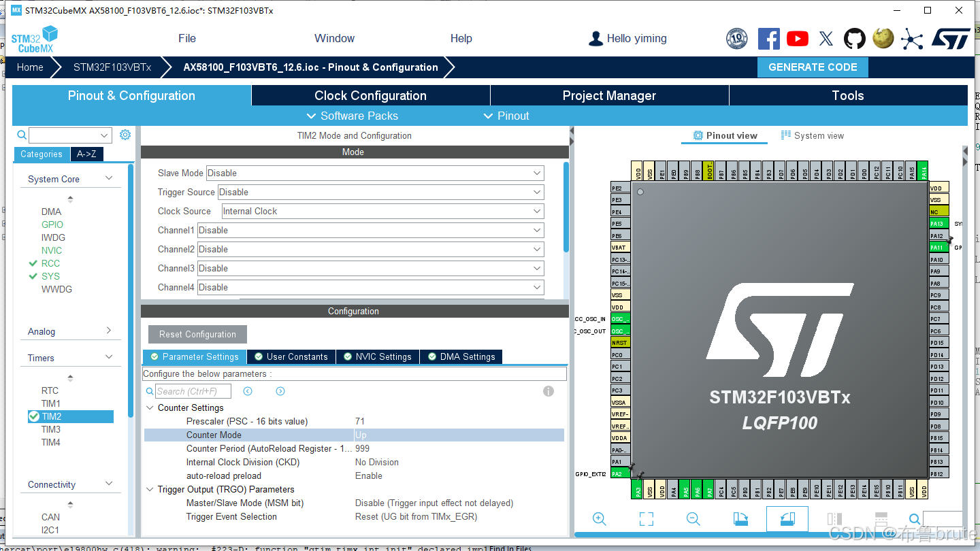Open the 10-year anniversary badge icon
The height and width of the screenshot is (551, 980).
737,39
